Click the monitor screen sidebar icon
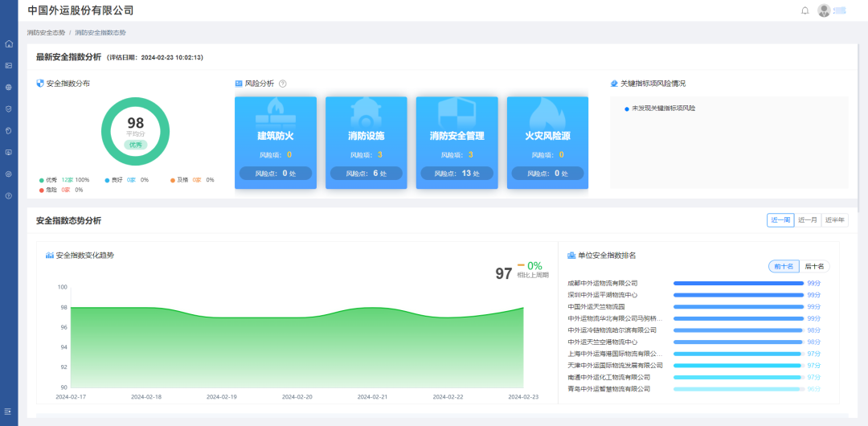The height and width of the screenshot is (426, 868). (x=9, y=152)
